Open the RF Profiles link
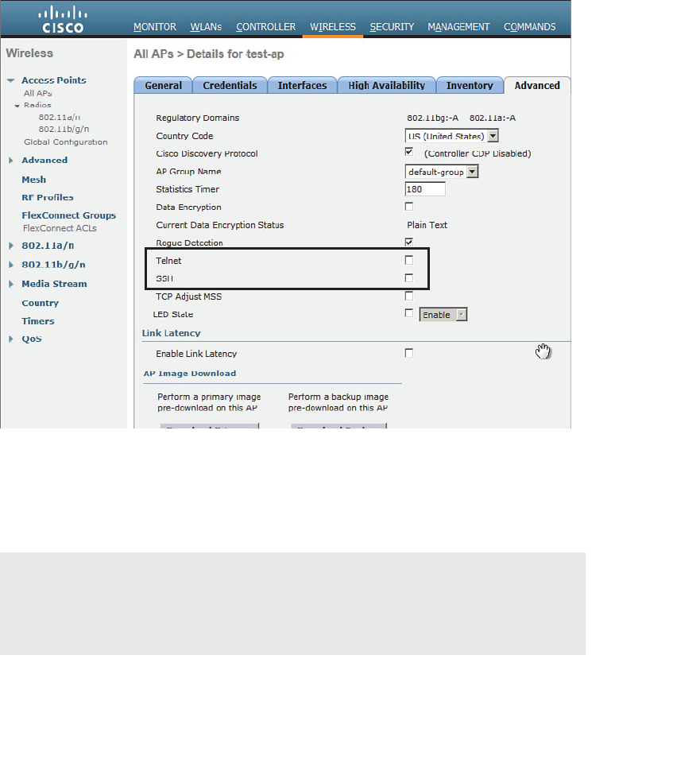This screenshot has width=700, height=783. 48,197
